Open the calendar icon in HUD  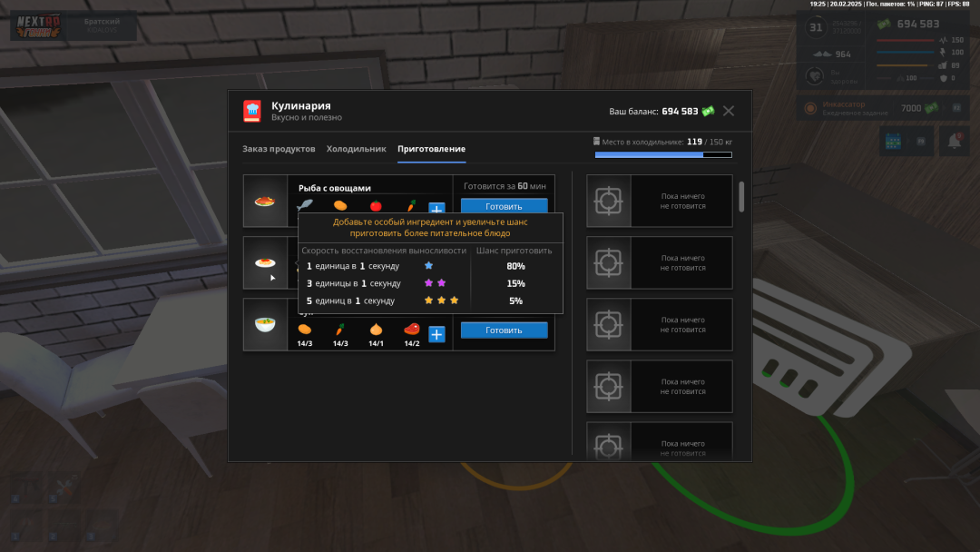[x=893, y=142]
